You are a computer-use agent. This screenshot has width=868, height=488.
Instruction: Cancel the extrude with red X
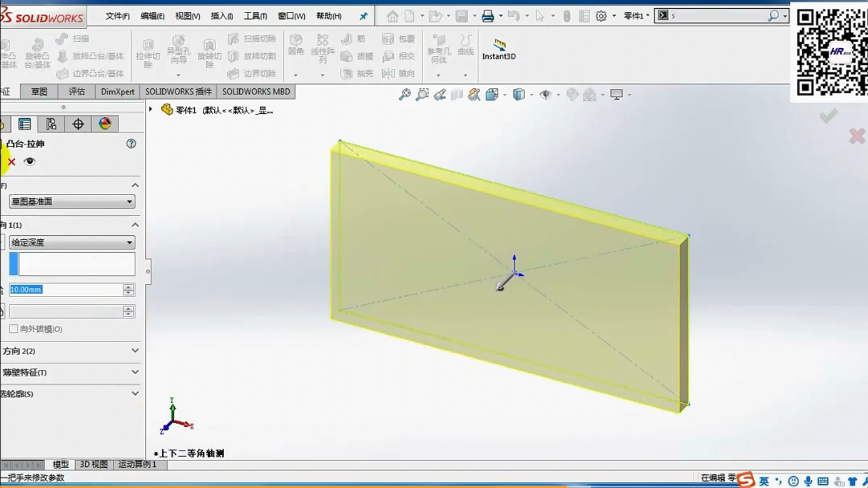[x=12, y=162]
